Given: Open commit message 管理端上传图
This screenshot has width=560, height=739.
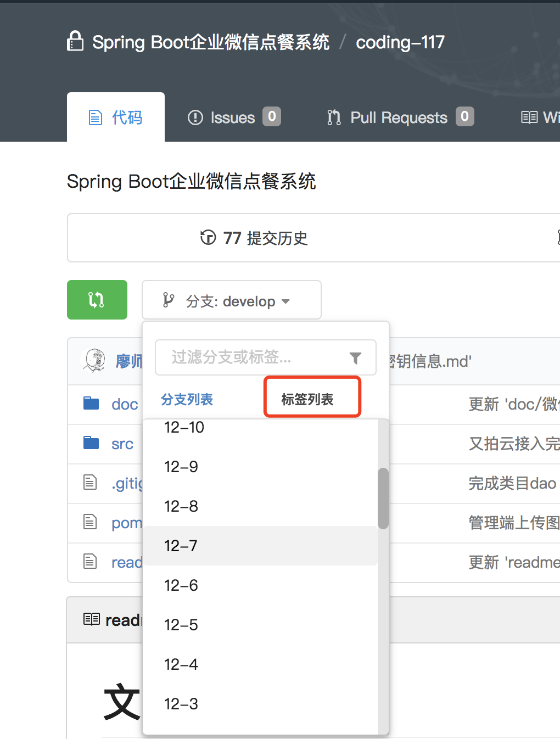Looking at the screenshot, I should pos(514,523).
